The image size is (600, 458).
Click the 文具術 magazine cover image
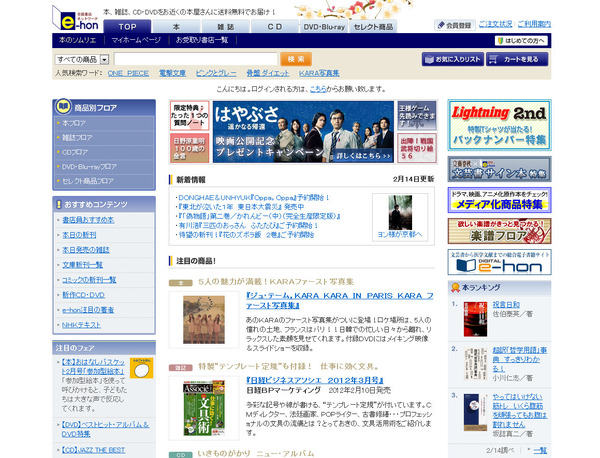coord(204,408)
